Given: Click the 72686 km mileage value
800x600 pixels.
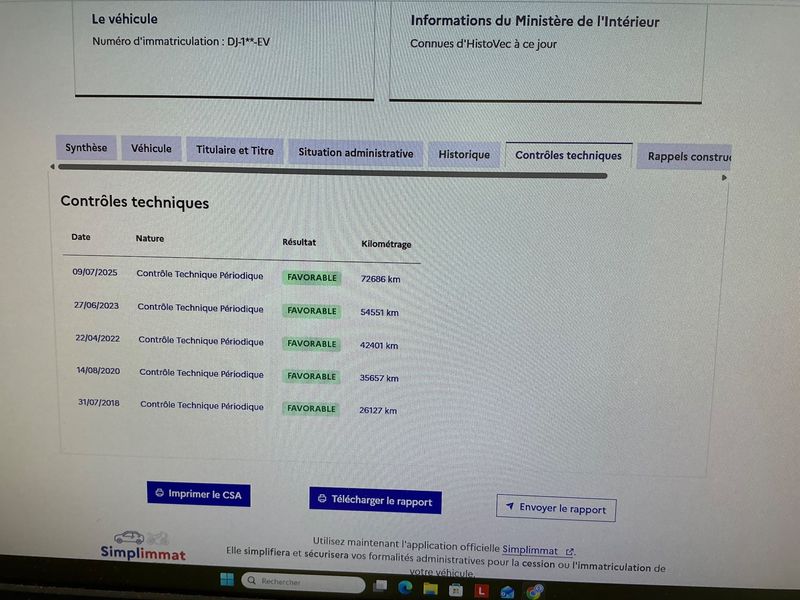Looking at the screenshot, I should [x=381, y=279].
